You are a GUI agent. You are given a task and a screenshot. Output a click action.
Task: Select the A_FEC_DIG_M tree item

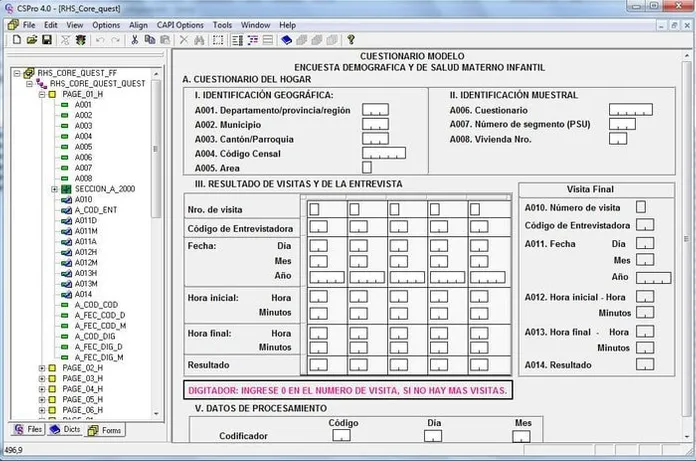[x=99, y=358]
